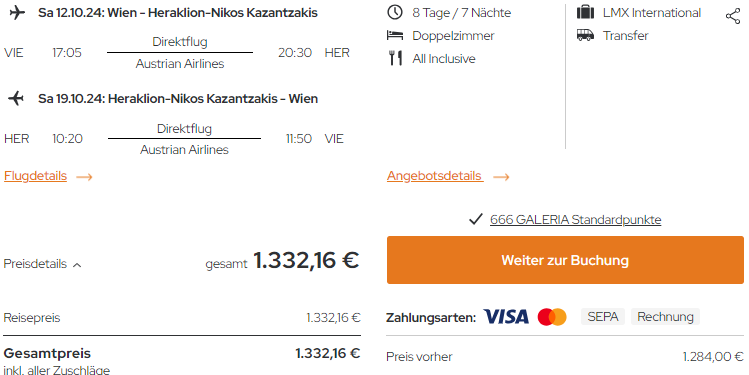Click the clock icon beside 8 Tage
Image resolution: width=749 pixels, height=375 pixels.
click(395, 12)
